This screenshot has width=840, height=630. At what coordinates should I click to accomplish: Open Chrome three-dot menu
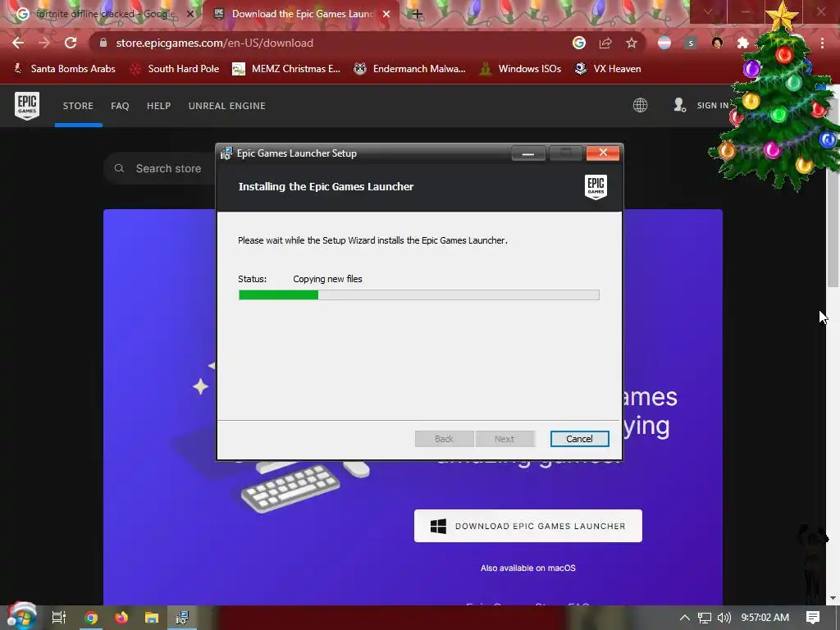[x=822, y=43]
